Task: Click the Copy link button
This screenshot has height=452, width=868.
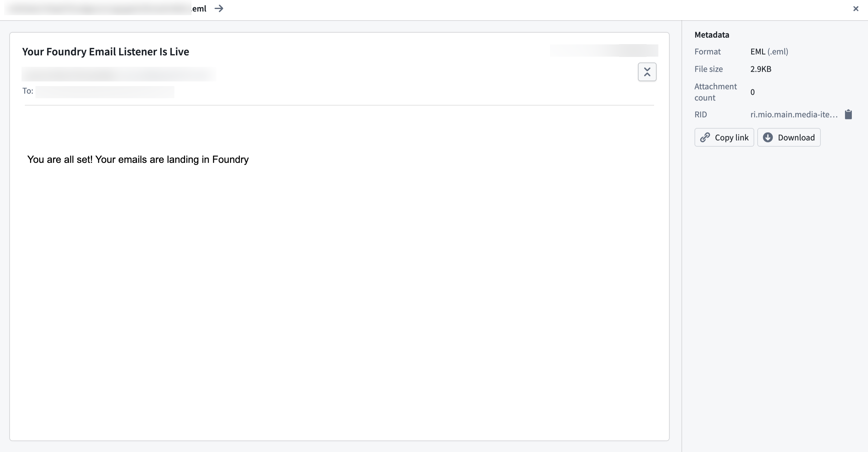Action: [x=724, y=137]
